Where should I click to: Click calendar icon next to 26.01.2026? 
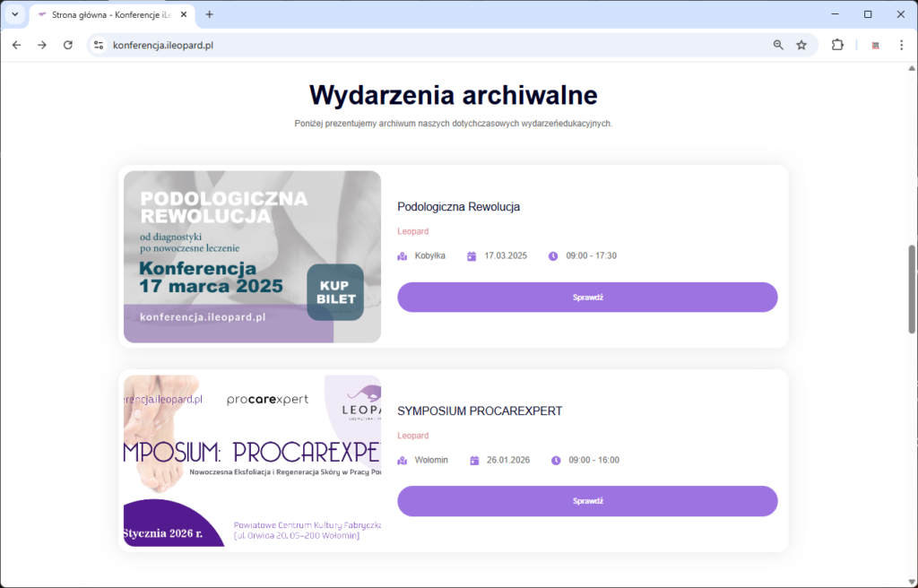click(474, 461)
